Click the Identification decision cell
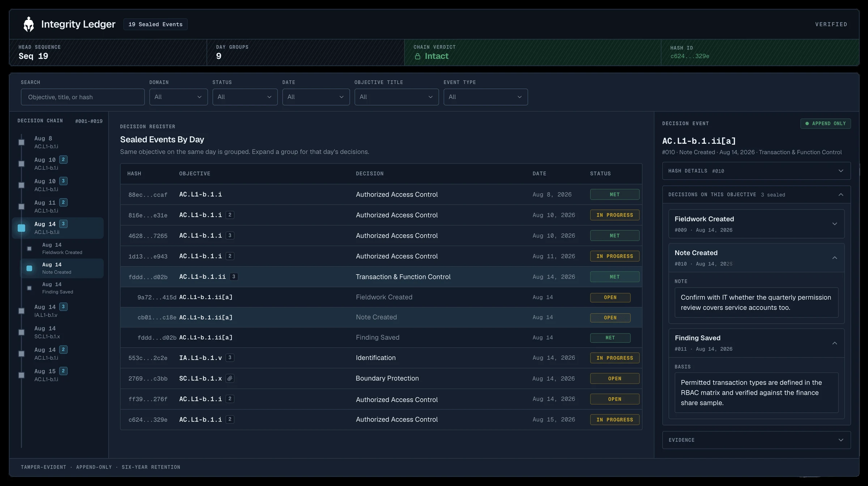Screen dimensions: 868x486 point(375,358)
